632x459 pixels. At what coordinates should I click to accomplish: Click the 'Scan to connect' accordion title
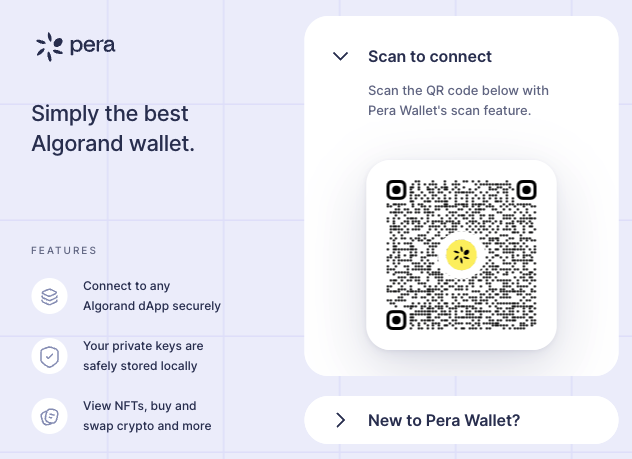coord(430,57)
